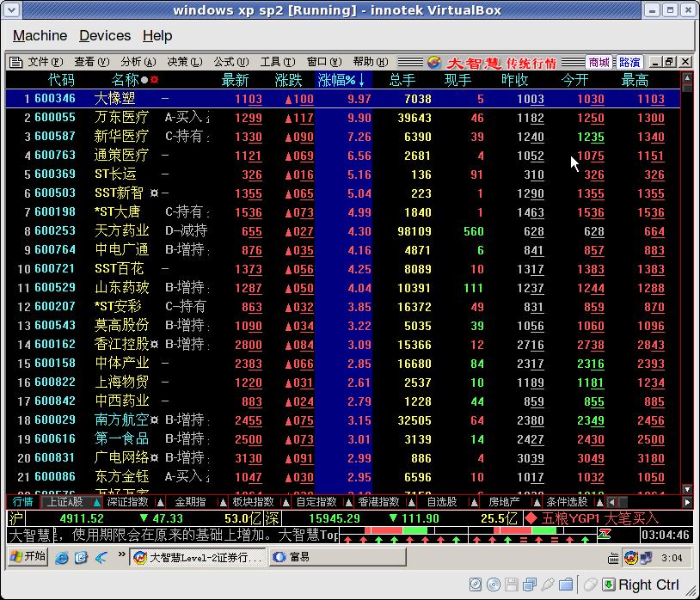
Task: Expand the 自定指数 tab arrow
Action: click(348, 502)
